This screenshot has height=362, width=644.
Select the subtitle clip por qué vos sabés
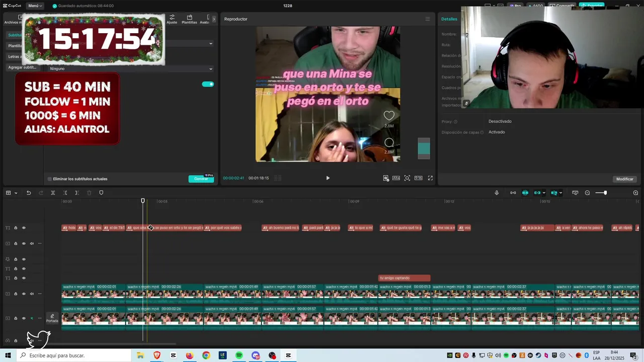223,228
